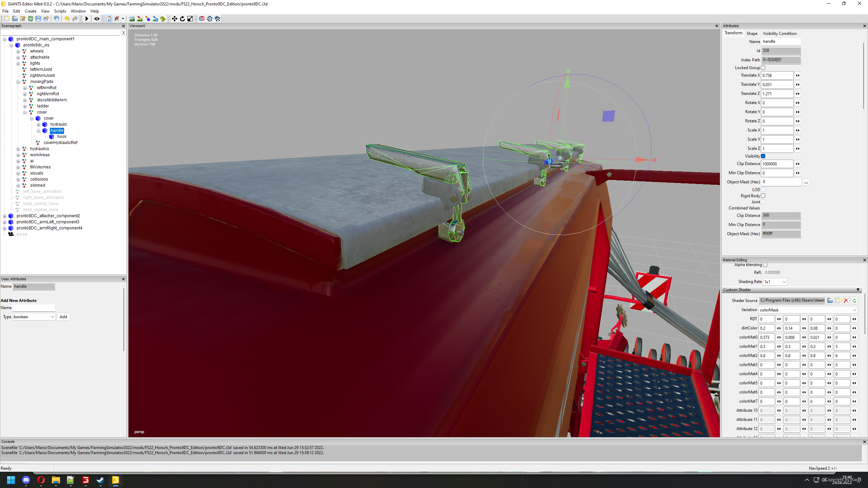Open the attribute Type boolean dropdown
Viewport: 868px width, 488px height.
click(34, 317)
